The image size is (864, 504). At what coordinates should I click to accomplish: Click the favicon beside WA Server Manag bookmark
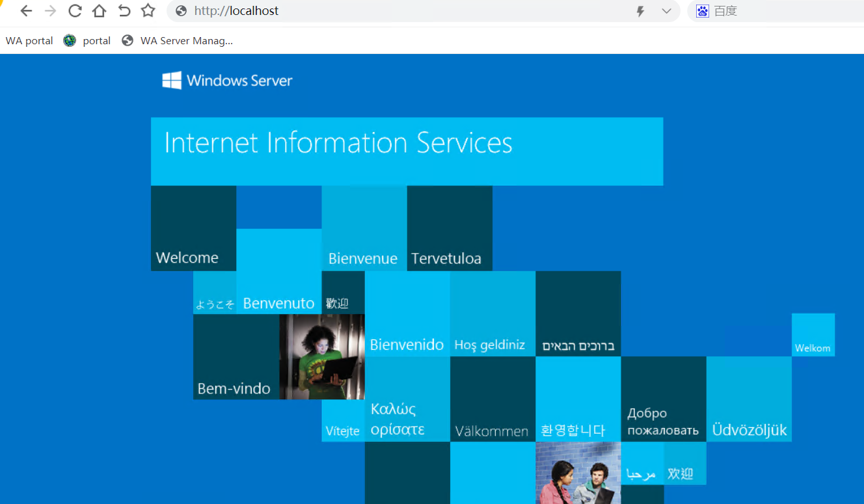128,40
